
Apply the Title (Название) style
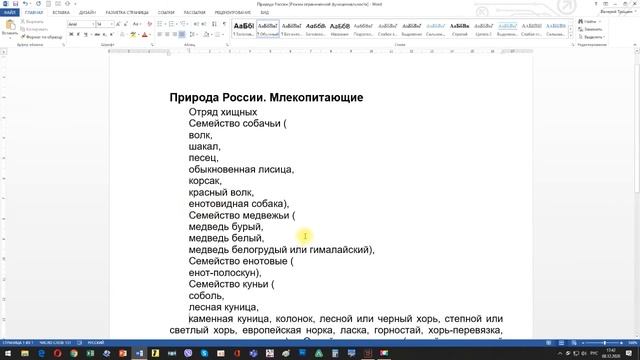click(x=340, y=29)
